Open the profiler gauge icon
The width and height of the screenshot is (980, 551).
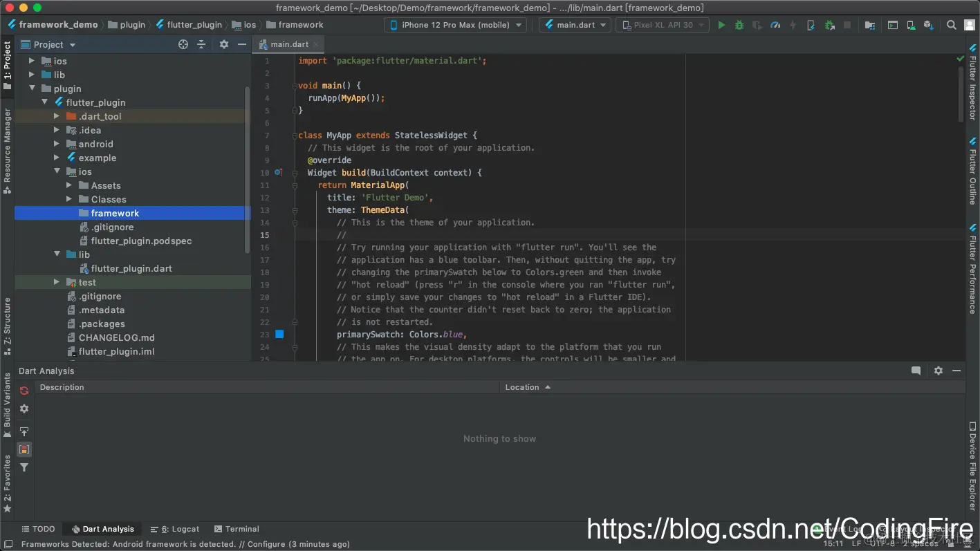click(775, 25)
